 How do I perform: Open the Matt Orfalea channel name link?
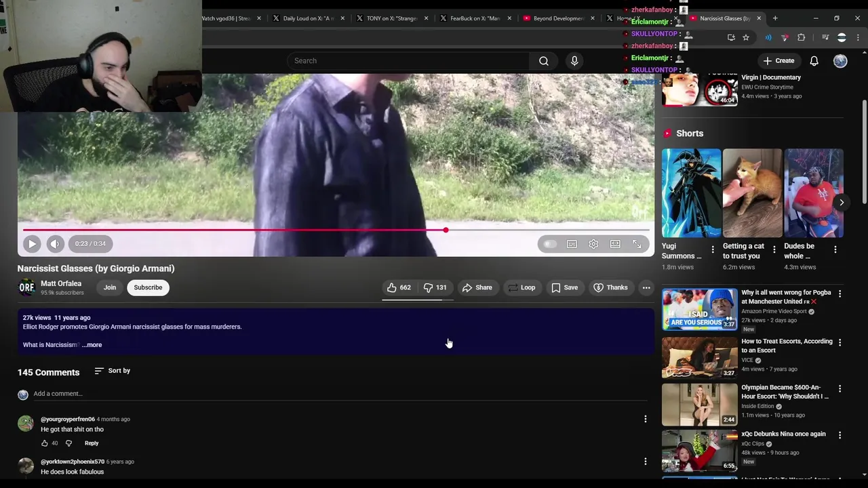(61, 283)
